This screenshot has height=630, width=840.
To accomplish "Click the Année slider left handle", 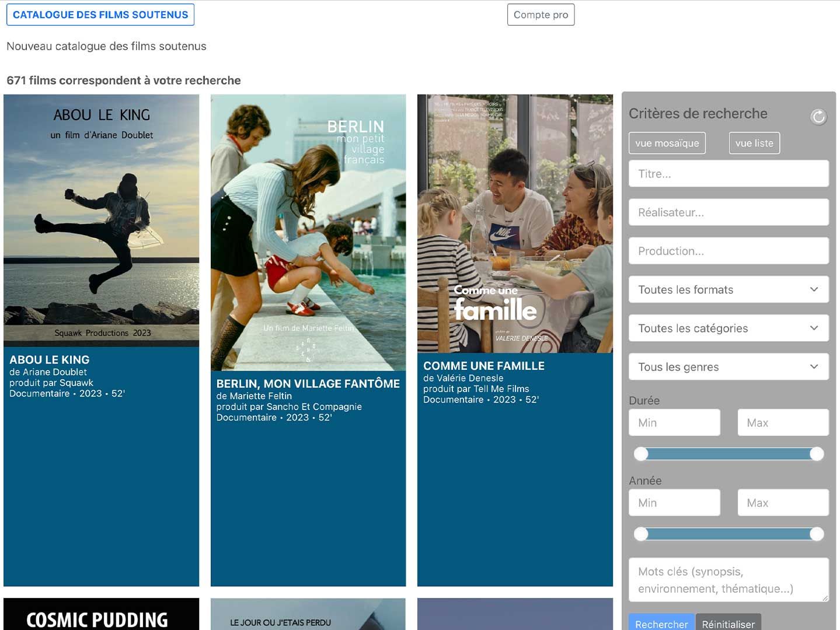I will pyautogui.click(x=641, y=534).
